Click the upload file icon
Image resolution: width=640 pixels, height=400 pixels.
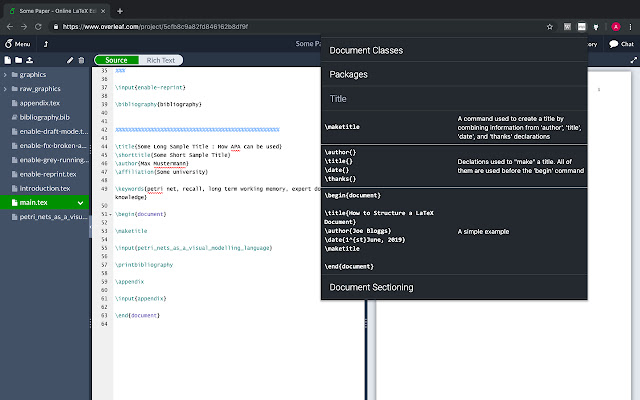[30, 60]
